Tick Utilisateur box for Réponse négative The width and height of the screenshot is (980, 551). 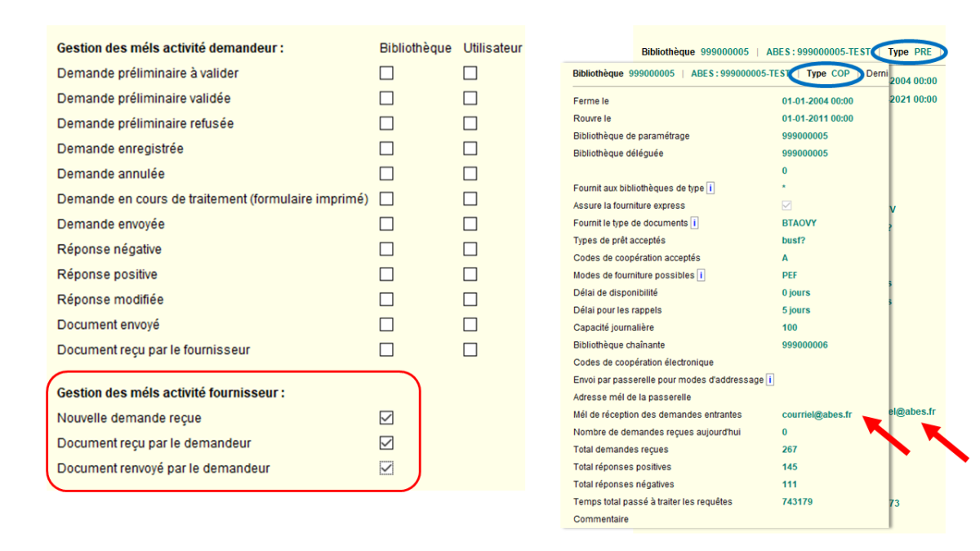click(470, 249)
